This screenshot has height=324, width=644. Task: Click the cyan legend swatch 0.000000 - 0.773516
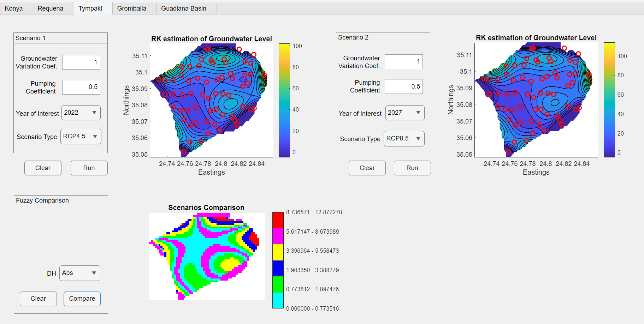point(278,300)
